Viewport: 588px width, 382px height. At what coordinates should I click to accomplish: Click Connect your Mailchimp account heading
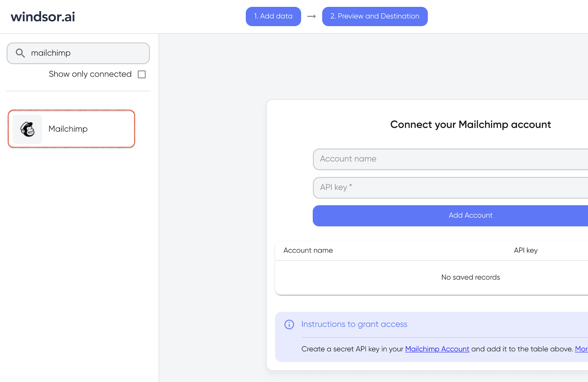click(x=470, y=125)
